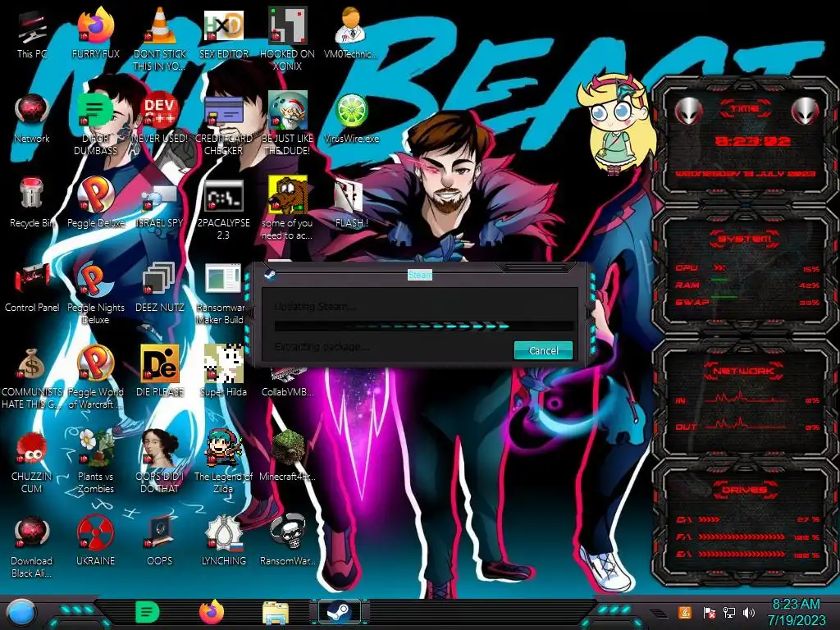The width and height of the screenshot is (840, 630).
Task: Click the red-X flag tray icon
Action: 710,612
